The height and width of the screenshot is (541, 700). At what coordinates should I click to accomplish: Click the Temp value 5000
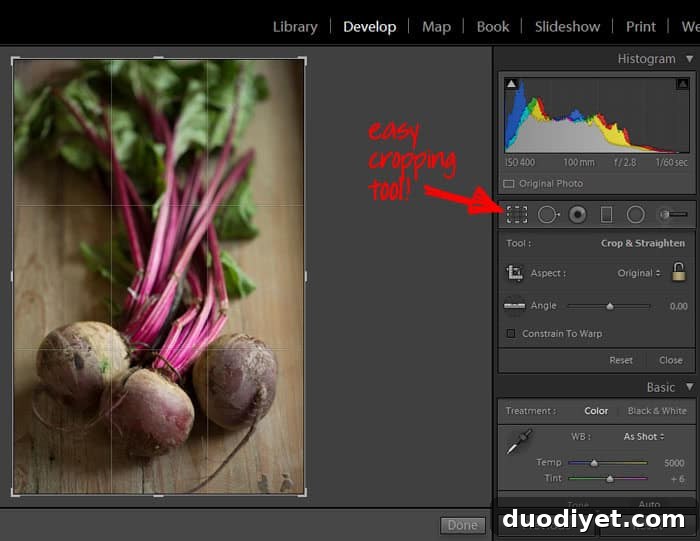click(674, 463)
